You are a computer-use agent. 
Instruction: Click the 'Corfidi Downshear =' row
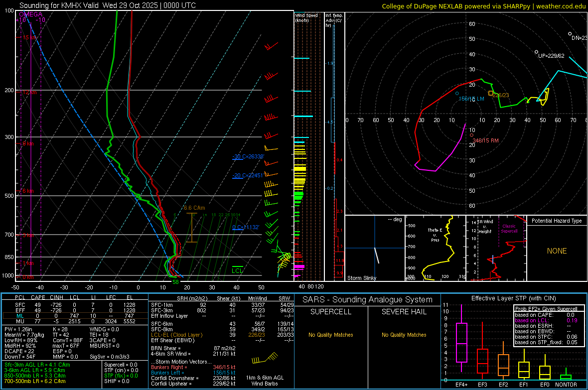tap(193, 378)
